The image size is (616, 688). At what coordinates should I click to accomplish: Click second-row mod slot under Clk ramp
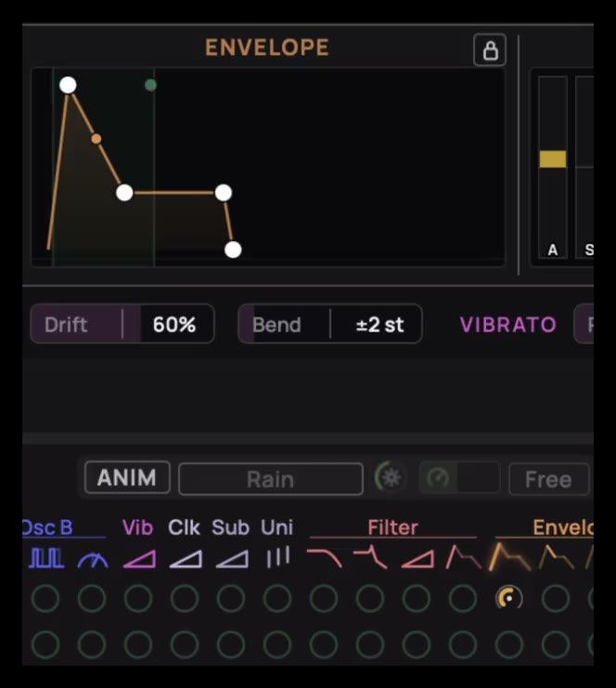tap(185, 644)
